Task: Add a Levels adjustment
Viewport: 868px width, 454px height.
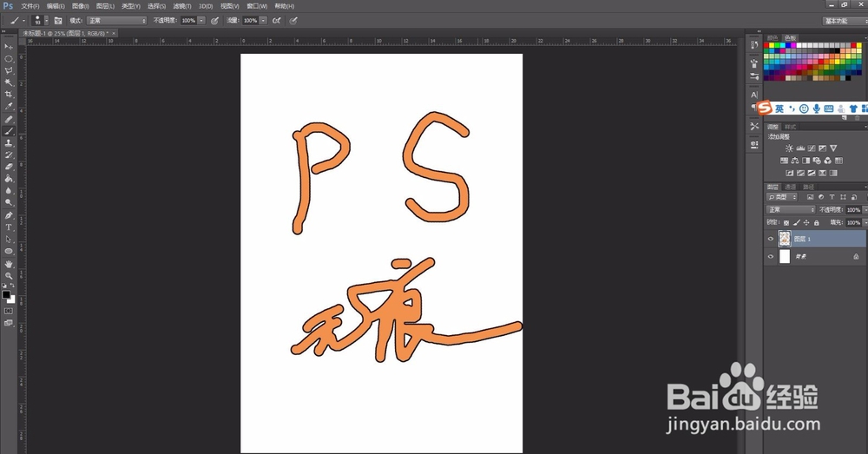Action: point(800,148)
